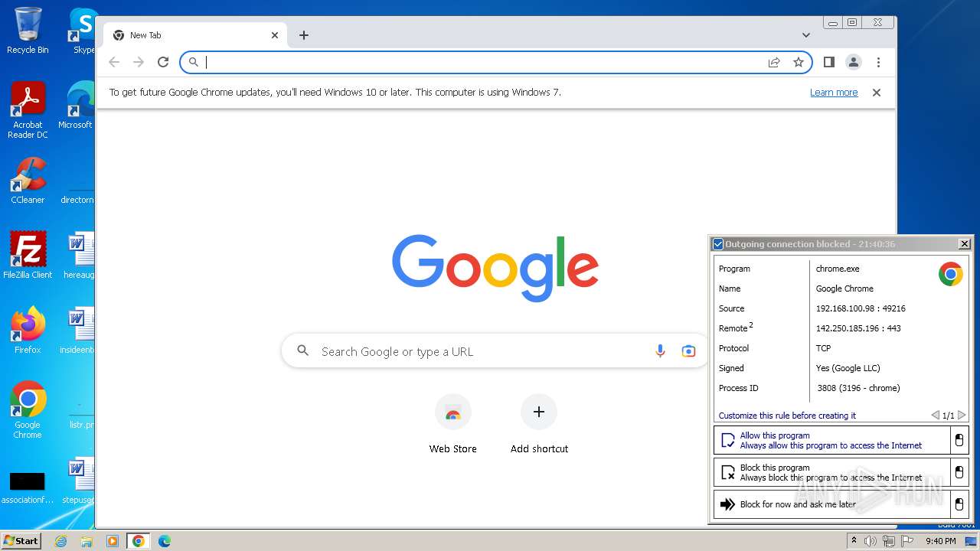Open Chrome's three-dot menu
Image resolution: width=980 pixels, height=551 pixels.
point(878,62)
